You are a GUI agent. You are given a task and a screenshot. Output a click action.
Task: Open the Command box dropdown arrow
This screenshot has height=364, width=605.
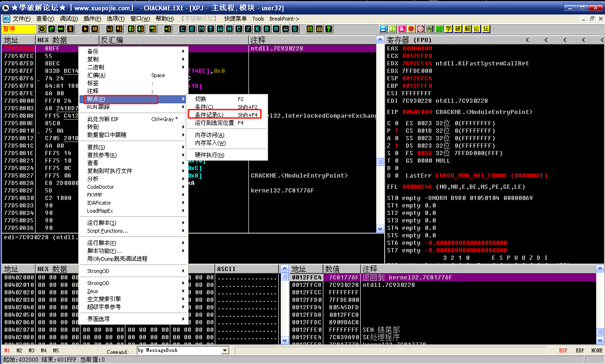click(x=225, y=350)
